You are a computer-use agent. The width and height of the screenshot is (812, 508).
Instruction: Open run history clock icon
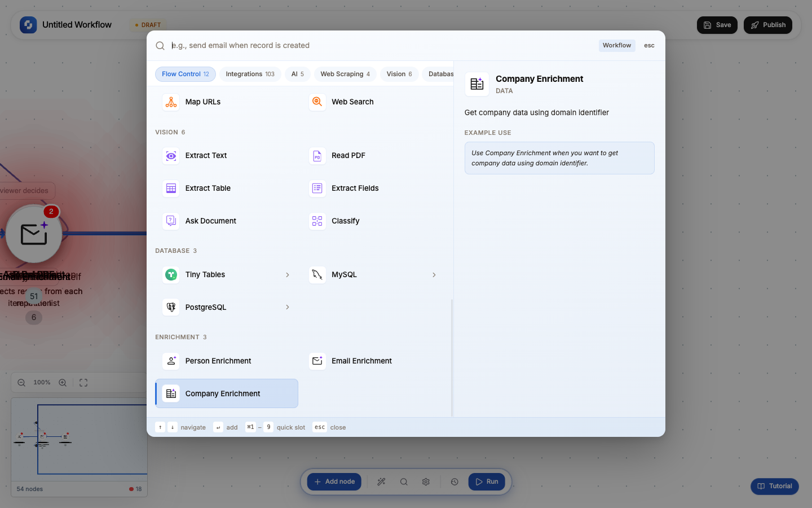(454, 482)
